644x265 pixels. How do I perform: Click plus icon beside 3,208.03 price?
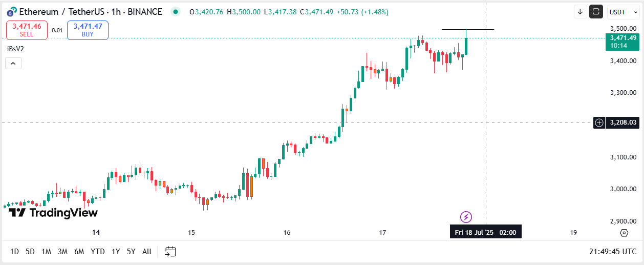click(x=599, y=123)
